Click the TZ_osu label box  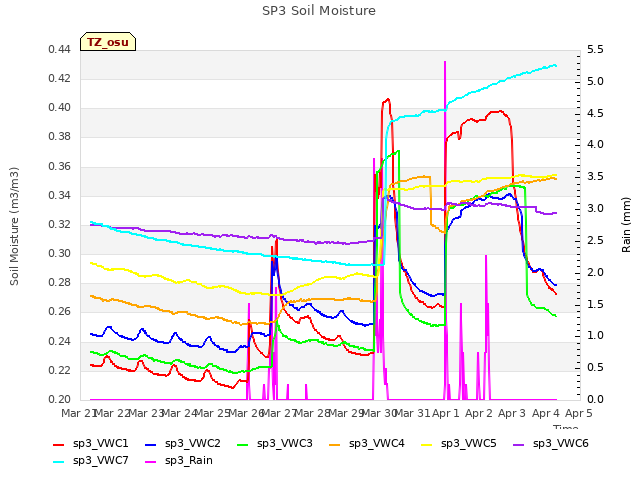pyautogui.click(x=108, y=42)
